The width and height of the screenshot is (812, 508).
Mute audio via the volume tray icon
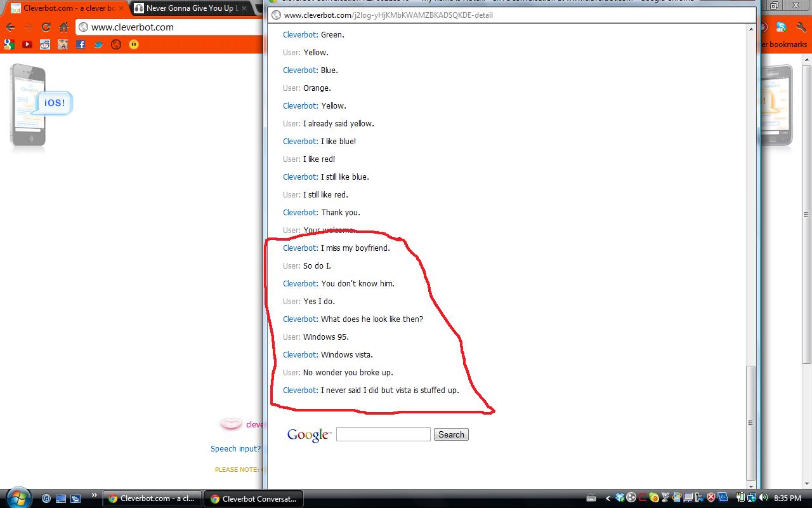(762, 498)
